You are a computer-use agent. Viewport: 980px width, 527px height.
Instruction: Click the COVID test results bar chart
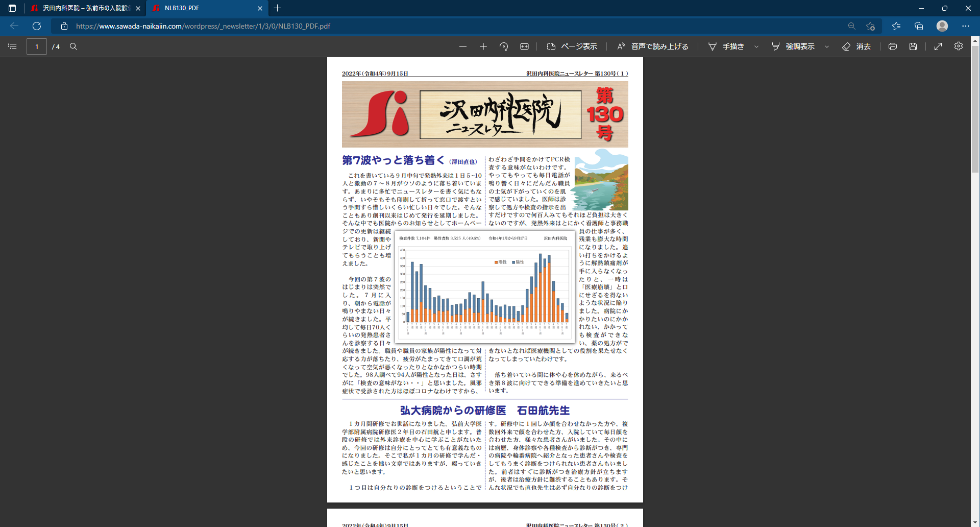point(485,287)
